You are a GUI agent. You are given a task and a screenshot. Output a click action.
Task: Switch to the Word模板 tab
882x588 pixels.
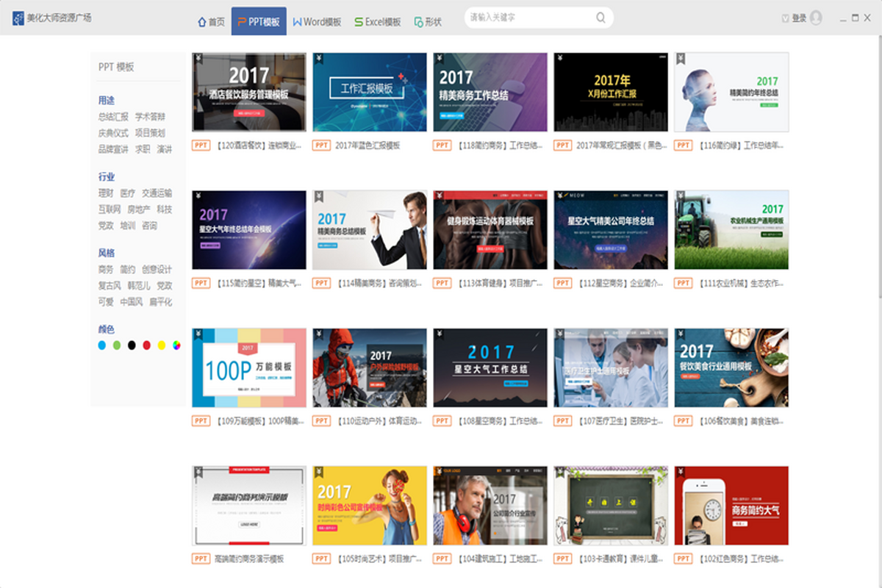coord(317,22)
